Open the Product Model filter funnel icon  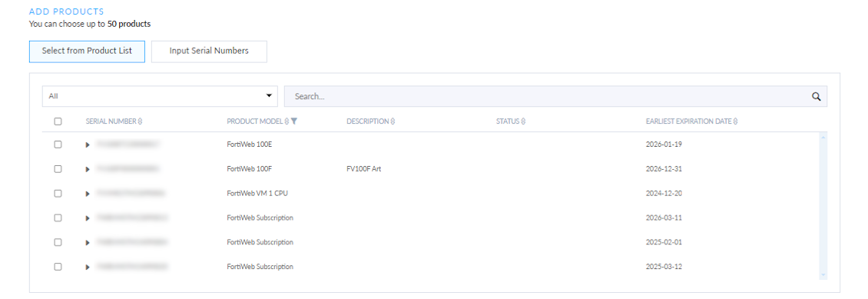(294, 121)
